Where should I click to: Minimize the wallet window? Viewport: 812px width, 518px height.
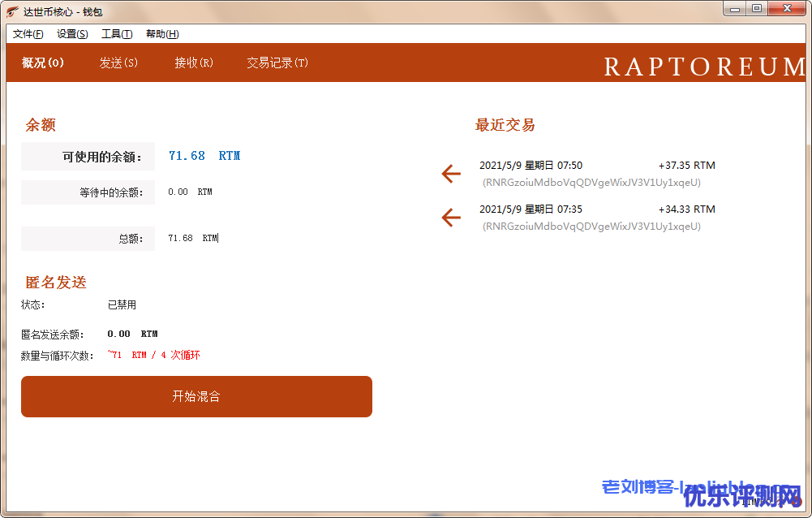735,9
